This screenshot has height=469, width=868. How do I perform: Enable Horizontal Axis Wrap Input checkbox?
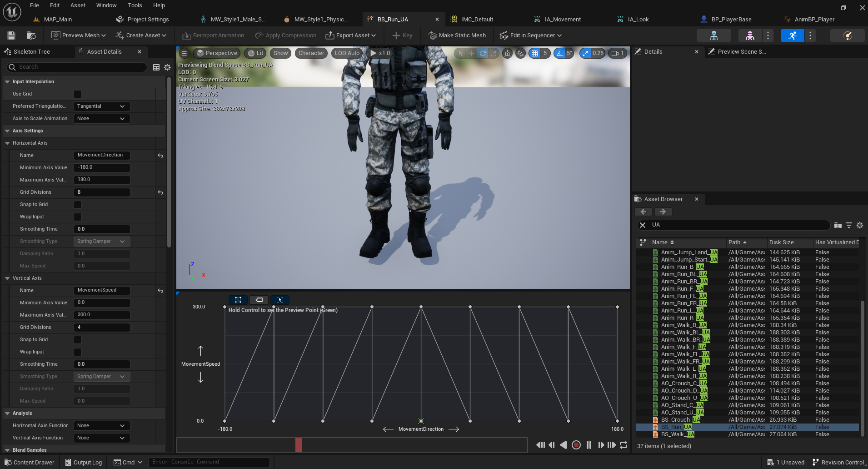[x=78, y=217]
